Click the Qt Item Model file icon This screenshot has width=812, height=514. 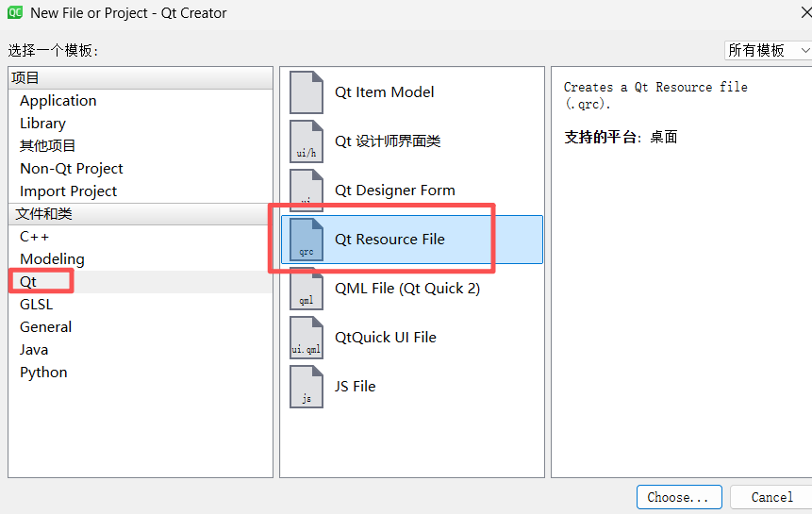307,92
